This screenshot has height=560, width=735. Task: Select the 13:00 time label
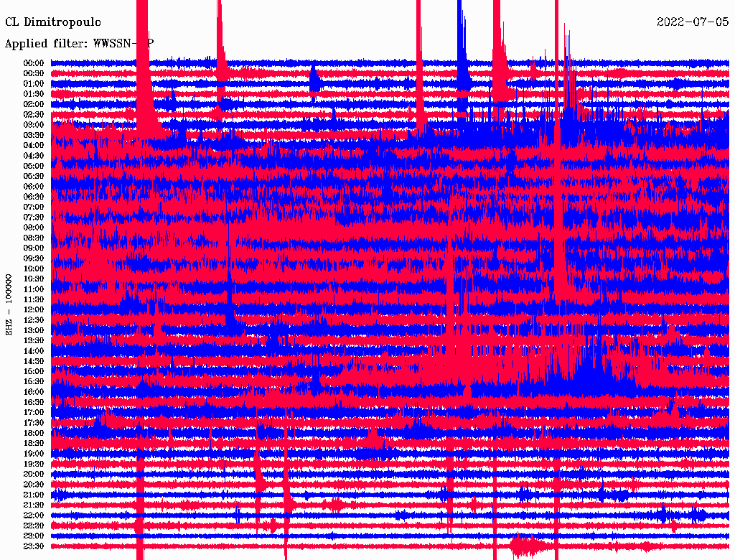34,330
